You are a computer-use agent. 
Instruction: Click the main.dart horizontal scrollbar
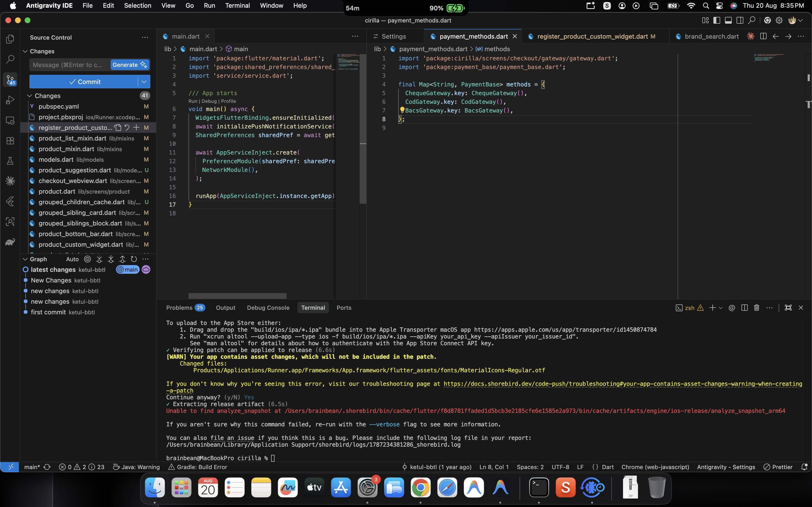tap(237, 296)
